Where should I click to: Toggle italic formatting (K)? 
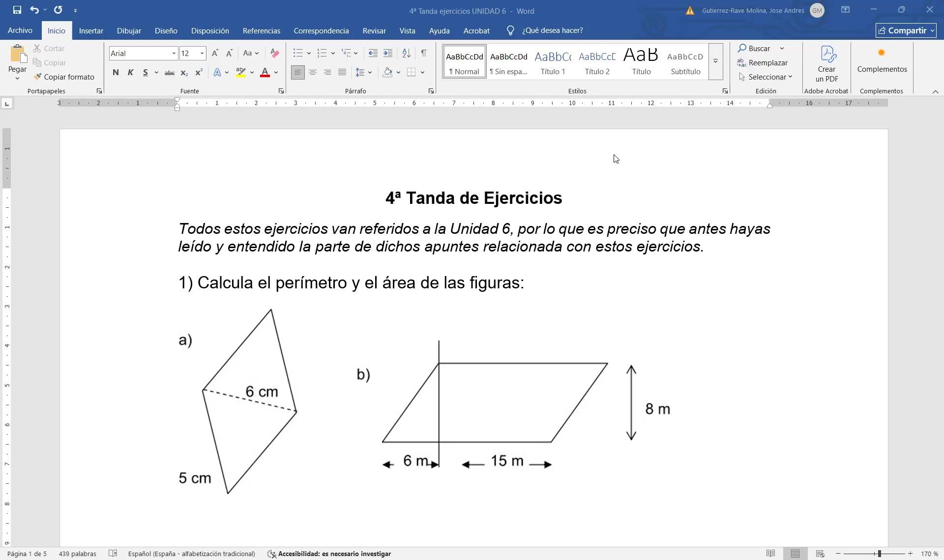[x=130, y=73]
